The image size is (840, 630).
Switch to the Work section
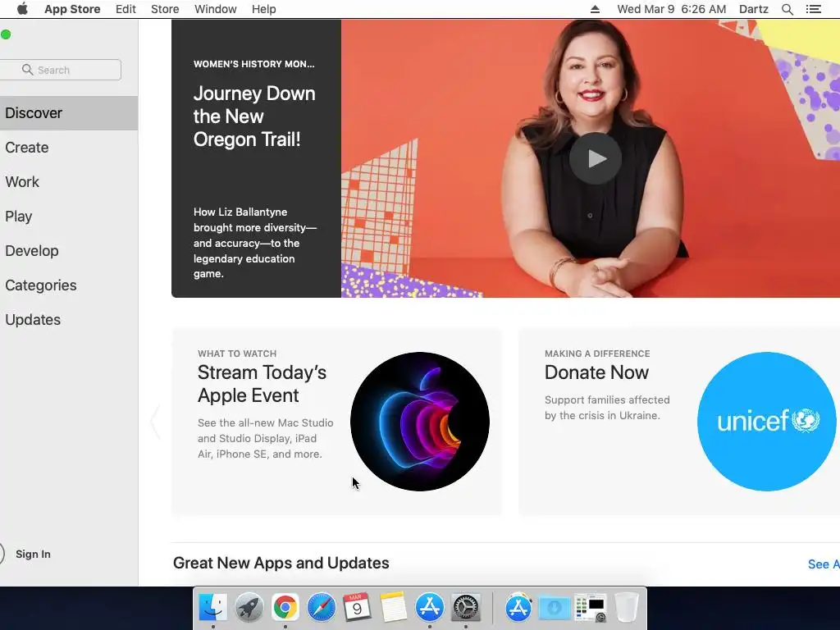click(69, 181)
